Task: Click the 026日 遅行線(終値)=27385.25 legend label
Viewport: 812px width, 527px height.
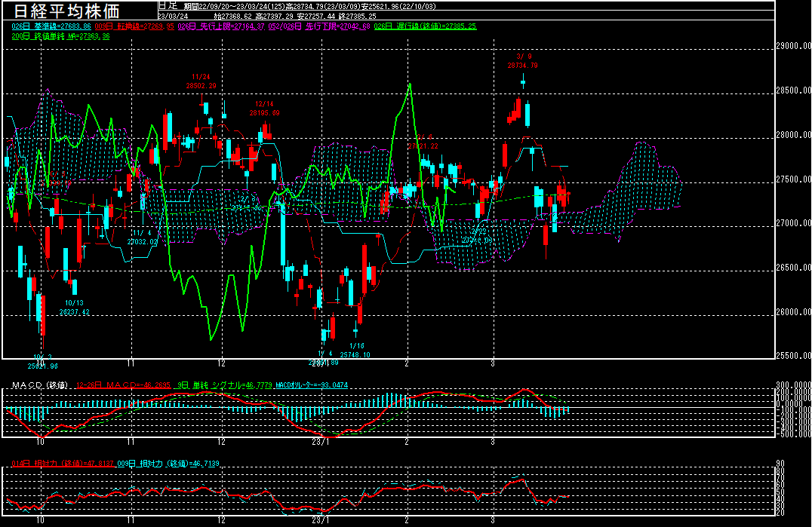Action: [x=425, y=26]
